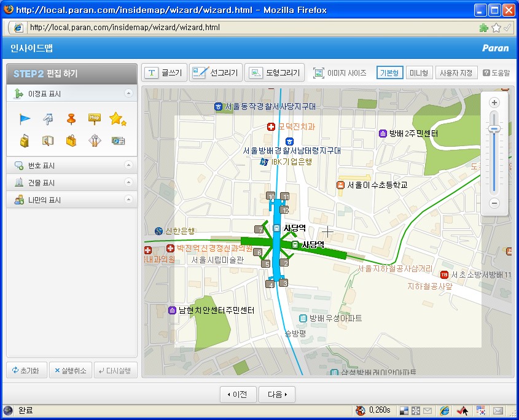Click the 나만의 표시 people icon
The width and height of the screenshot is (519, 420).
19,200
